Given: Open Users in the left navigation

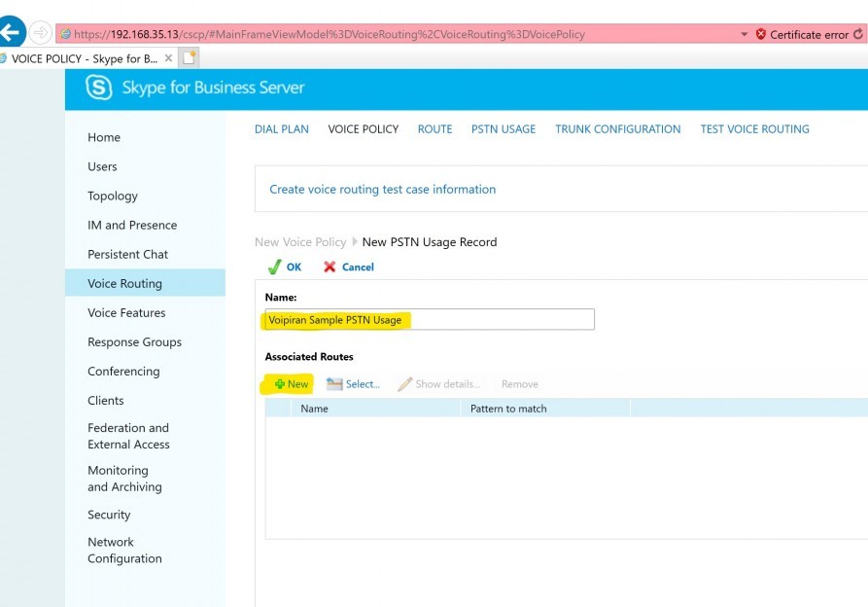Looking at the screenshot, I should click(x=102, y=166).
